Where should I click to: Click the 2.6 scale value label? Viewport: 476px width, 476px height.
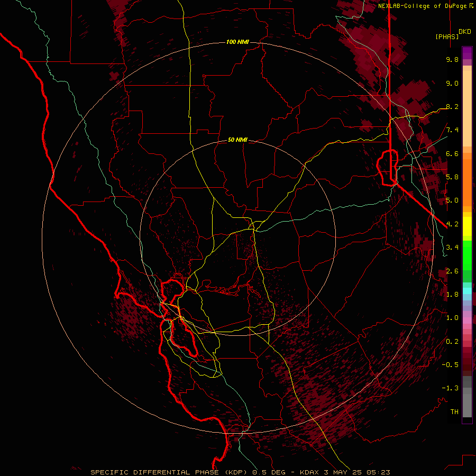[452, 271]
